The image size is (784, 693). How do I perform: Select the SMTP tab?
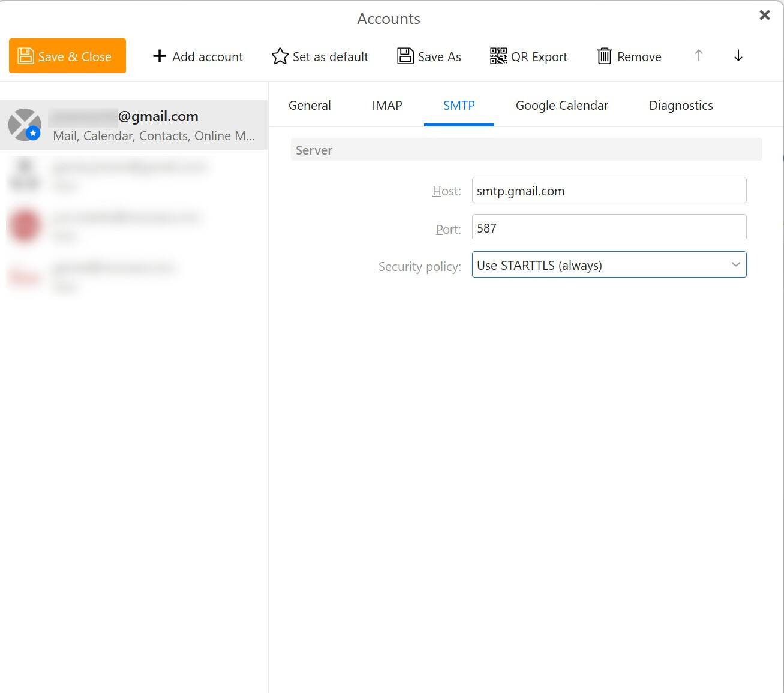[459, 106]
